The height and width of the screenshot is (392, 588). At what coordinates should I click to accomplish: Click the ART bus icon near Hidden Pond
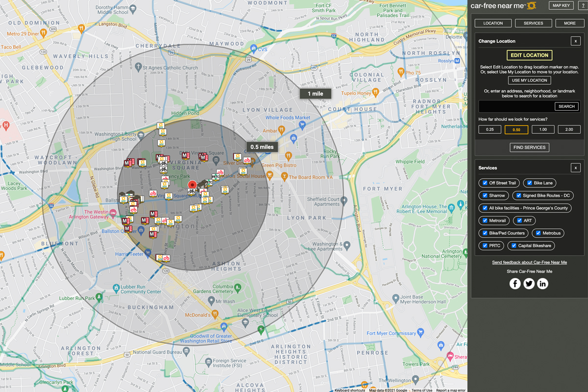(x=160, y=126)
